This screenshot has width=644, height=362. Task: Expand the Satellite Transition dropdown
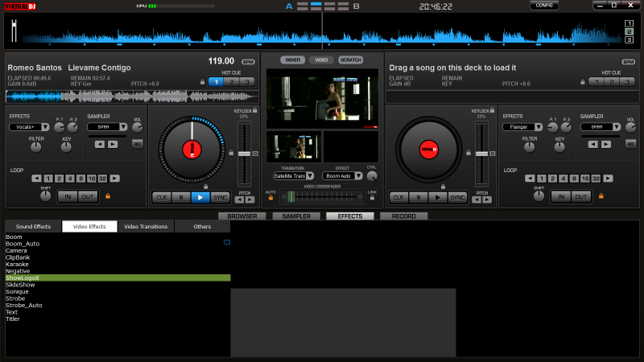point(311,175)
